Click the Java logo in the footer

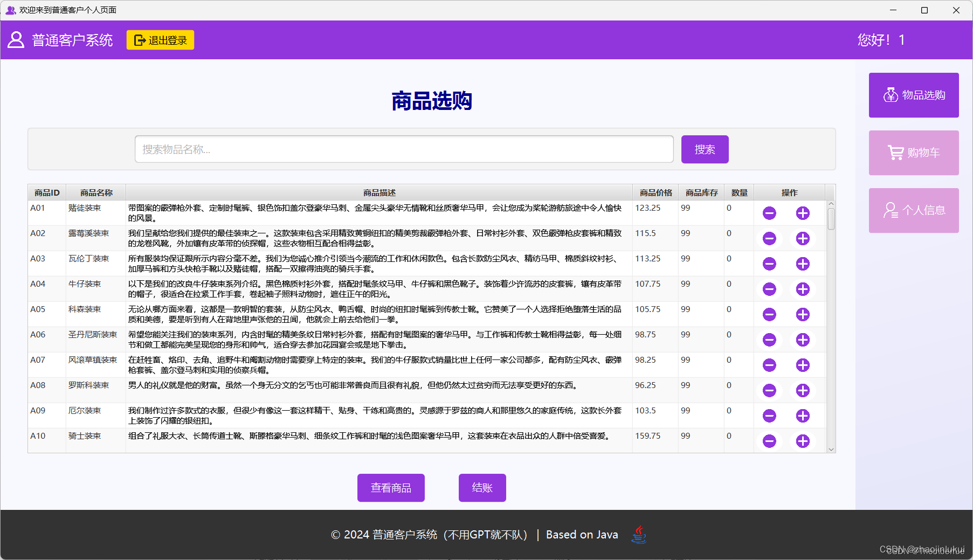(639, 534)
